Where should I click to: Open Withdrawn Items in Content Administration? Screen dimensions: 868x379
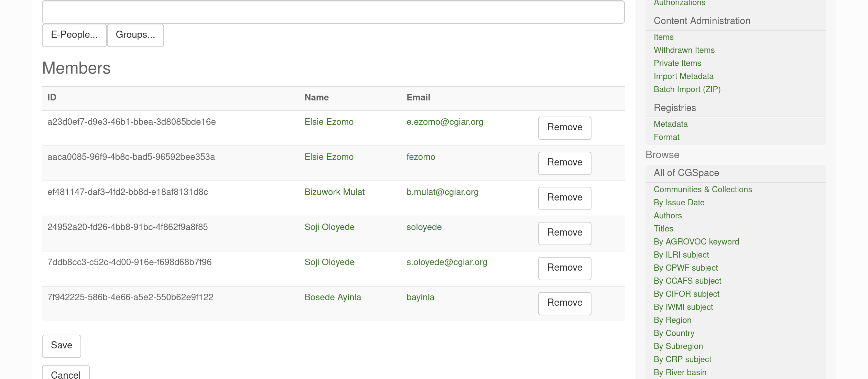pos(684,50)
